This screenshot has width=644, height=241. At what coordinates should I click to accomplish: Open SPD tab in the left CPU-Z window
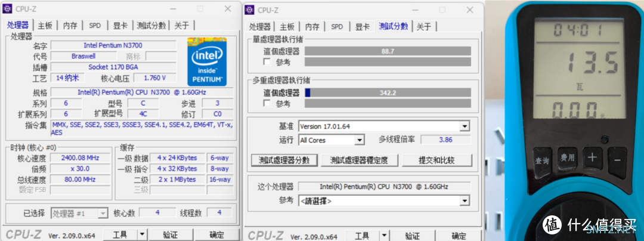(x=95, y=26)
